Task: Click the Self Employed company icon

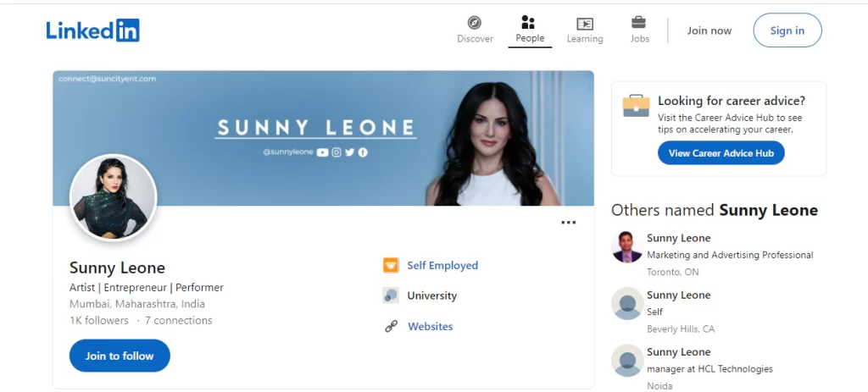Action: [x=391, y=265]
